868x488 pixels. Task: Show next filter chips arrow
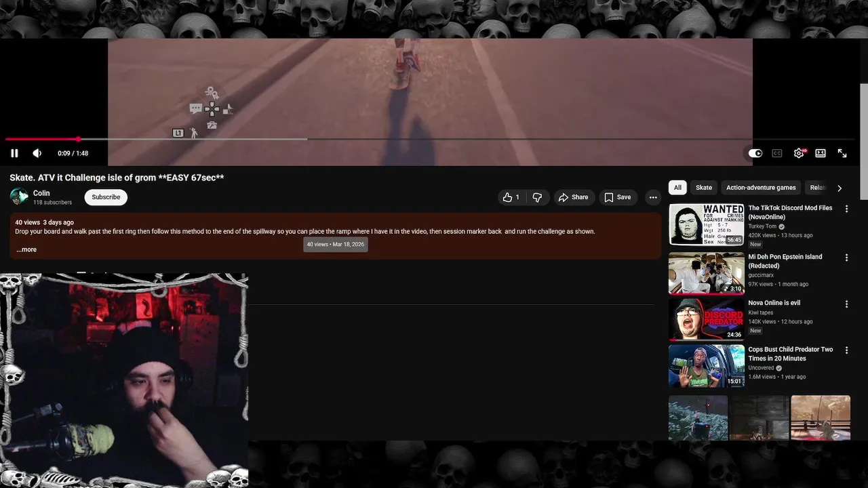point(840,188)
